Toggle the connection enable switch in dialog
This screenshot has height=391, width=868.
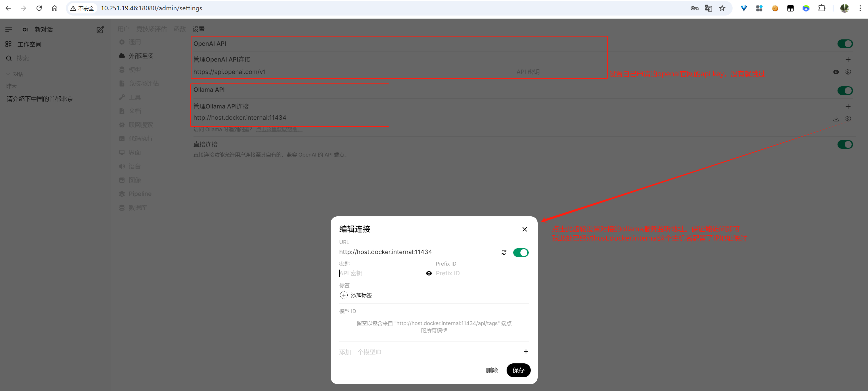(521, 252)
